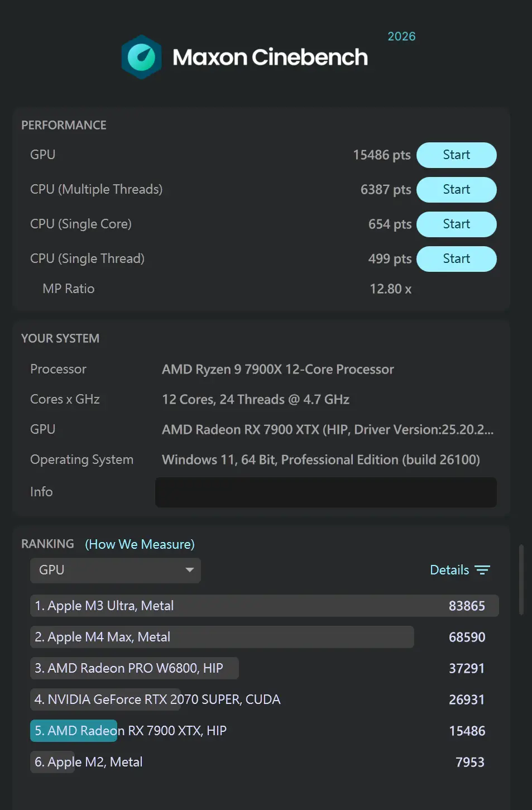
Task: Select the Apple M3 Ultra ranking entry
Action: coord(263,606)
